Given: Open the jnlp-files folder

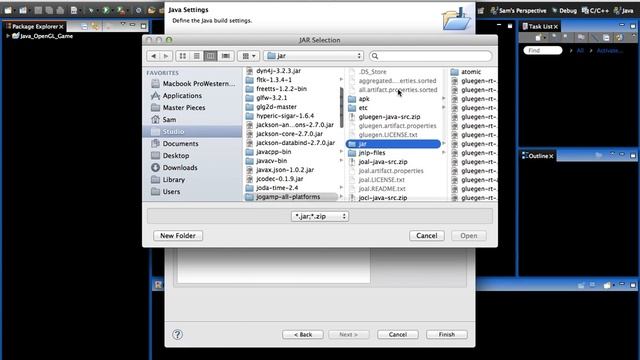Looking at the screenshot, I should pos(372,153).
